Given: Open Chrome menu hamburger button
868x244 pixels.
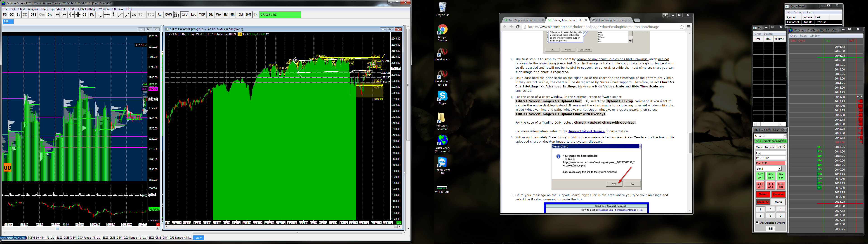Looking at the screenshot, I should (688, 27).
